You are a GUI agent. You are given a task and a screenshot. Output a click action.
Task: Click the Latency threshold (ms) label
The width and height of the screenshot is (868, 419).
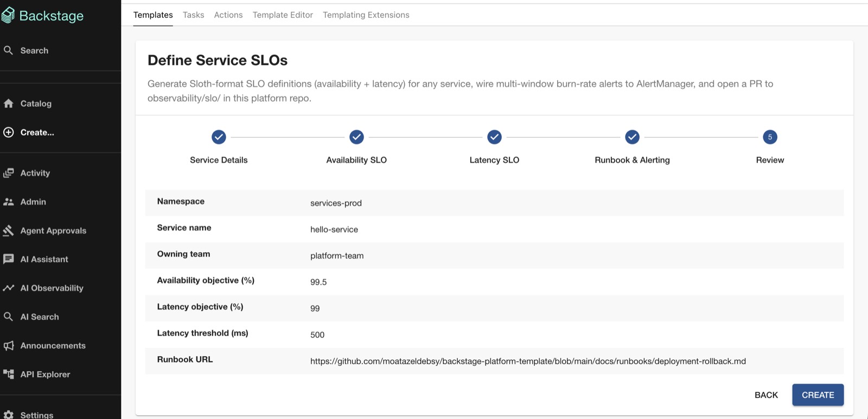(202, 333)
